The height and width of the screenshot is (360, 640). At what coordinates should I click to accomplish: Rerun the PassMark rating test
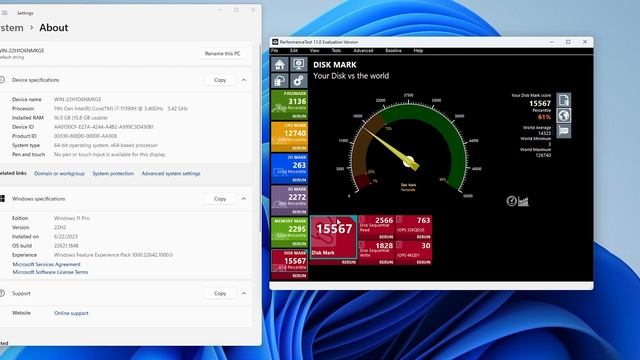coord(299,116)
